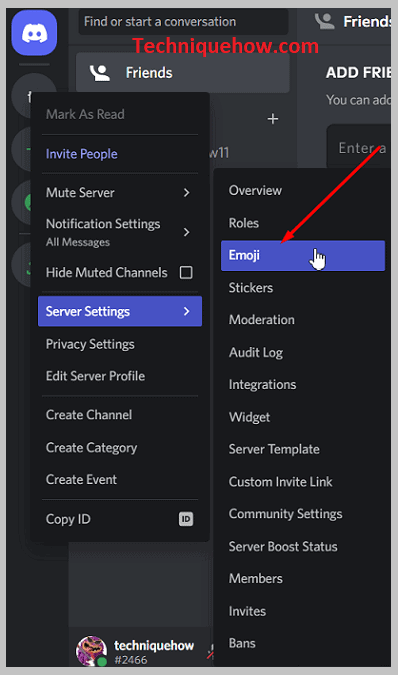This screenshot has height=675, width=398.
Task: Open Members submenu item
Action: (302, 578)
